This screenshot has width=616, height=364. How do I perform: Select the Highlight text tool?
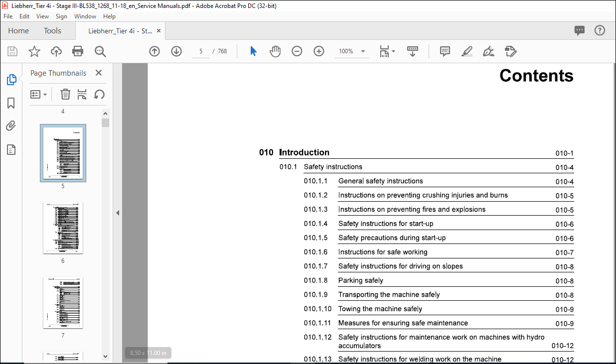coord(467,51)
